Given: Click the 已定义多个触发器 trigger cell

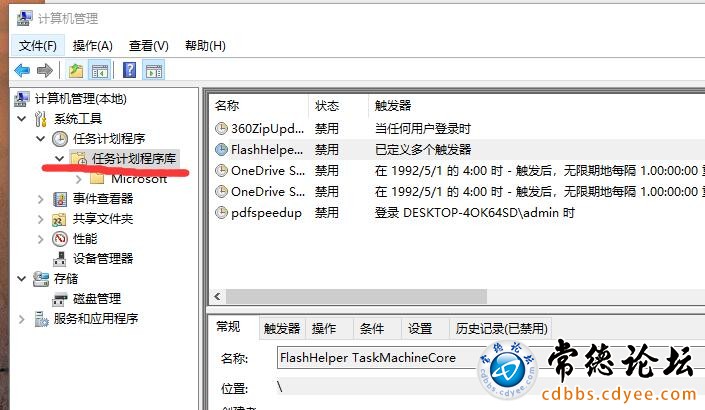Looking at the screenshot, I should tap(423, 149).
